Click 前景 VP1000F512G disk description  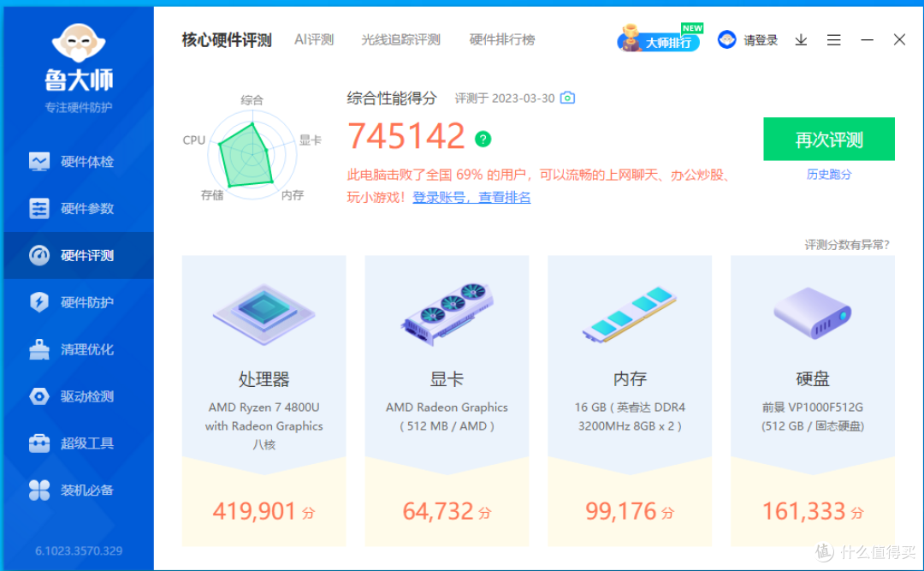pyautogui.click(x=813, y=416)
